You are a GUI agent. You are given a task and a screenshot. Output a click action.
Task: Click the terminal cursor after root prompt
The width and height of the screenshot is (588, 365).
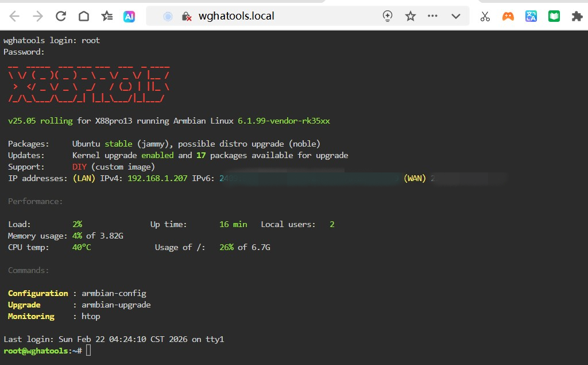point(88,351)
